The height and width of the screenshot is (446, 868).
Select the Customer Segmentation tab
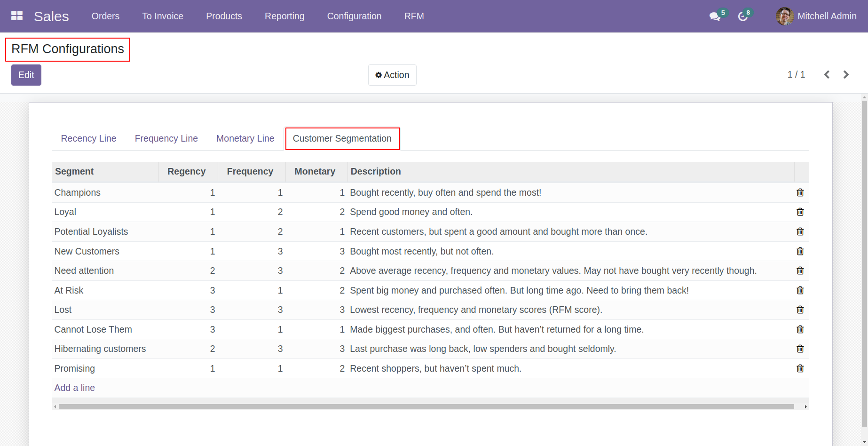342,138
